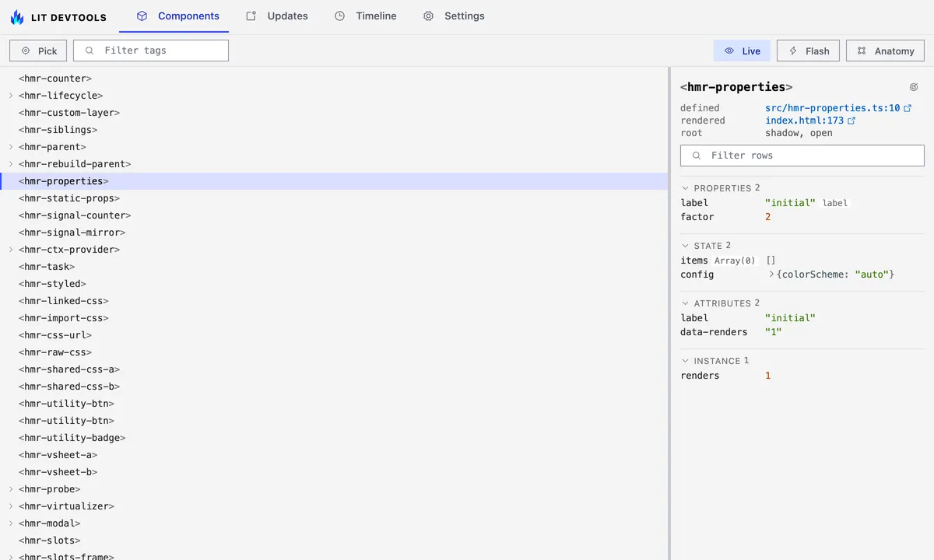Expand the hmr-parent tree node
Image resolution: width=934 pixels, height=560 pixels.
(11, 147)
